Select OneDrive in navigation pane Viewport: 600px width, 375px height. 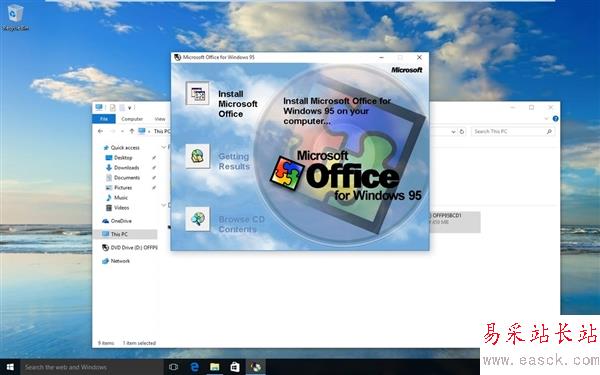pyautogui.click(x=121, y=221)
